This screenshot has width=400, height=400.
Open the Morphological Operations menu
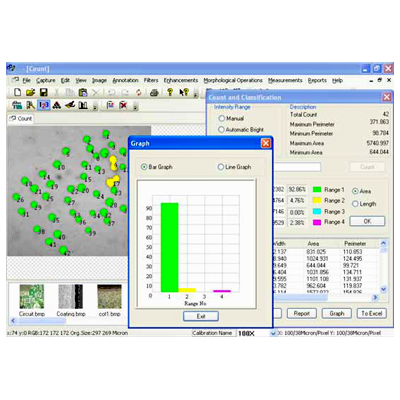tap(233, 80)
